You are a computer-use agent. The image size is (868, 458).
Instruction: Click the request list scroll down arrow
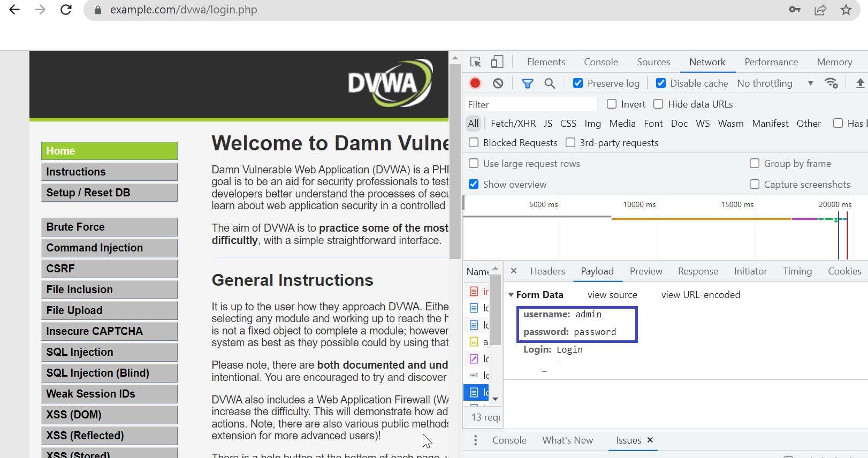tap(495, 399)
